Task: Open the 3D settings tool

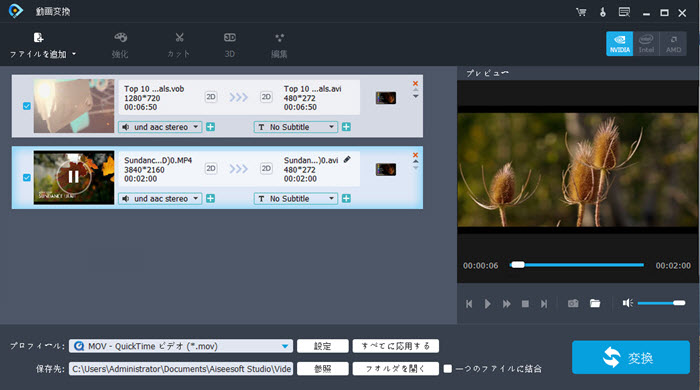Action: pyautogui.click(x=229, y=45)
